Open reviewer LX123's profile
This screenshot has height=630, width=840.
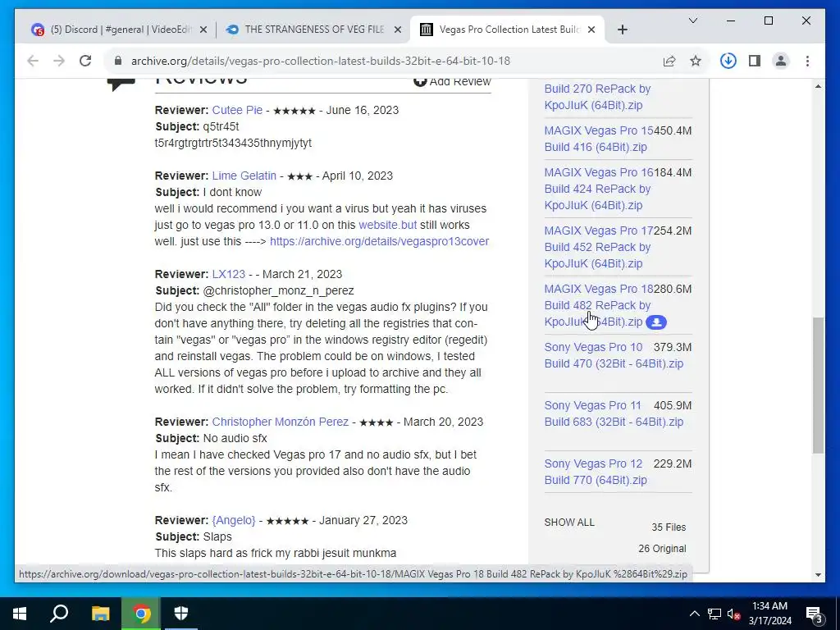[229, 274]
